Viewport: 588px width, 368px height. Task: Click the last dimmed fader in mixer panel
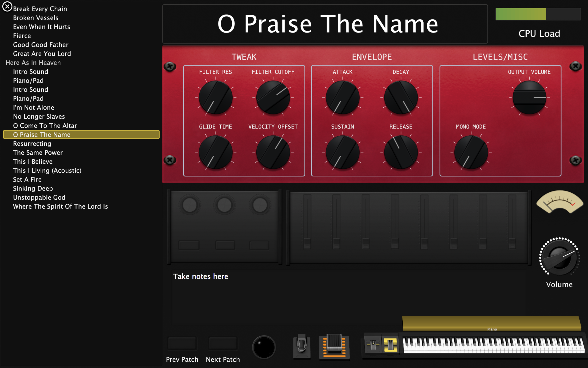point(512,222)
